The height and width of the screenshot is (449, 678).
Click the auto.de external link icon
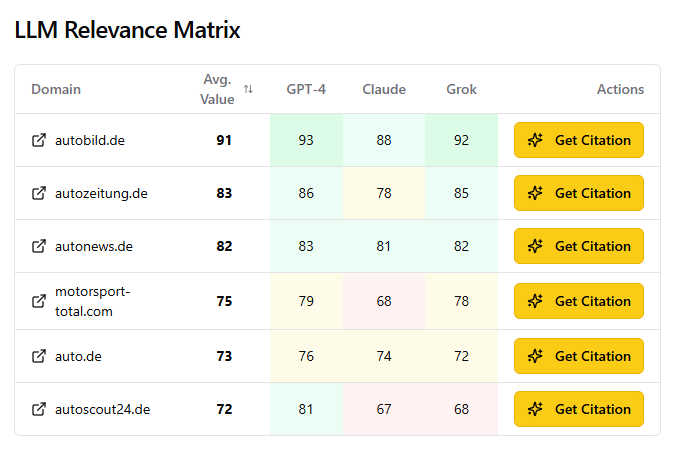[x=39, y=356]
